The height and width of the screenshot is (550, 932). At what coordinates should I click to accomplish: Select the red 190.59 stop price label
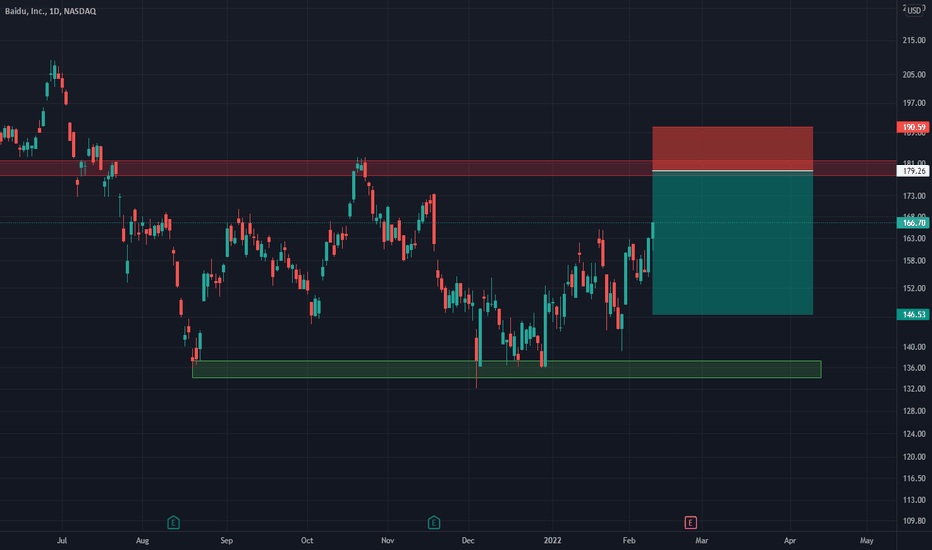tap(912, 127)
